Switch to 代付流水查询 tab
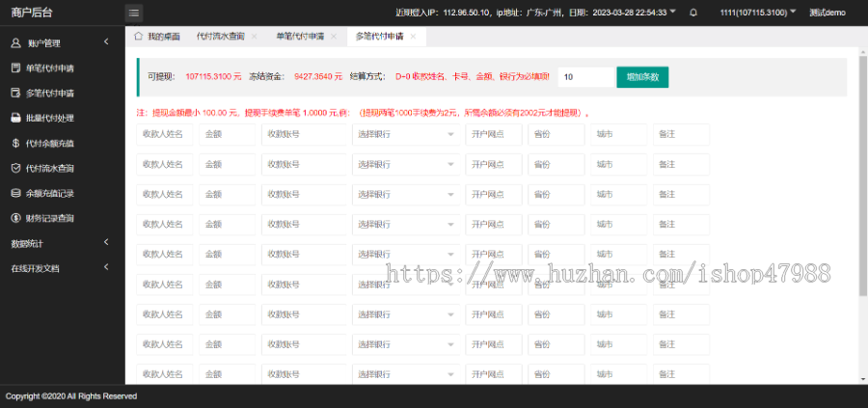Screen dimensions: 868x408 click(x=220, y=37)
